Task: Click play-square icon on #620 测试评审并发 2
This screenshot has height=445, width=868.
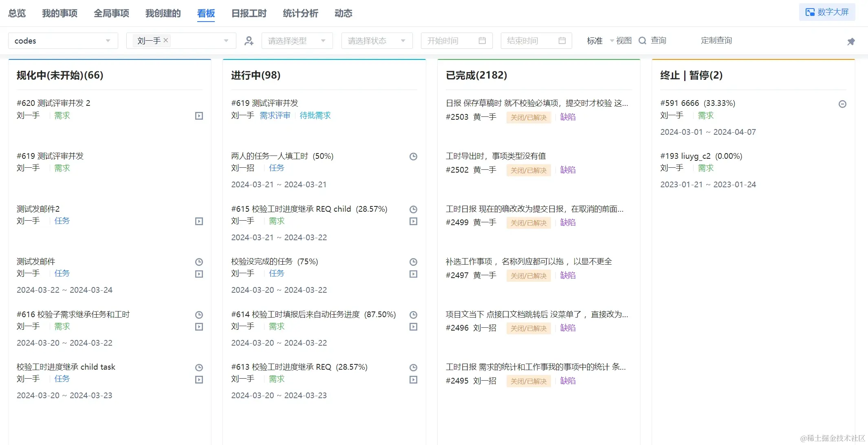Action: pos(199,116)
